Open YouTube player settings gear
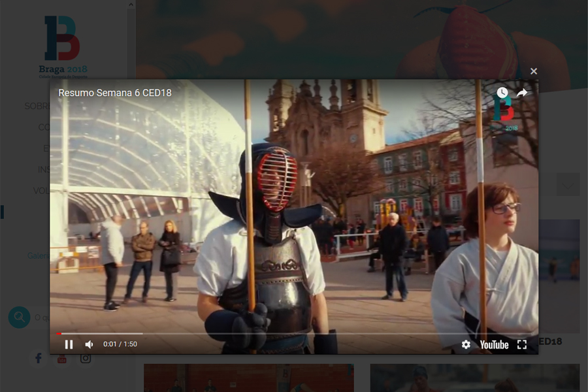The width and height of the screenshot is (588, 392). click(466, 344)
